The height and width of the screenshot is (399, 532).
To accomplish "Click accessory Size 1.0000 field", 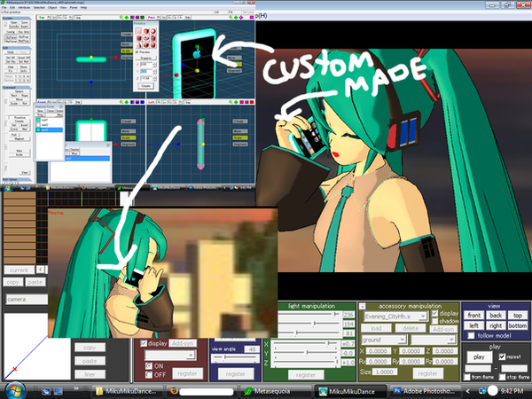I will click(385, 372).
